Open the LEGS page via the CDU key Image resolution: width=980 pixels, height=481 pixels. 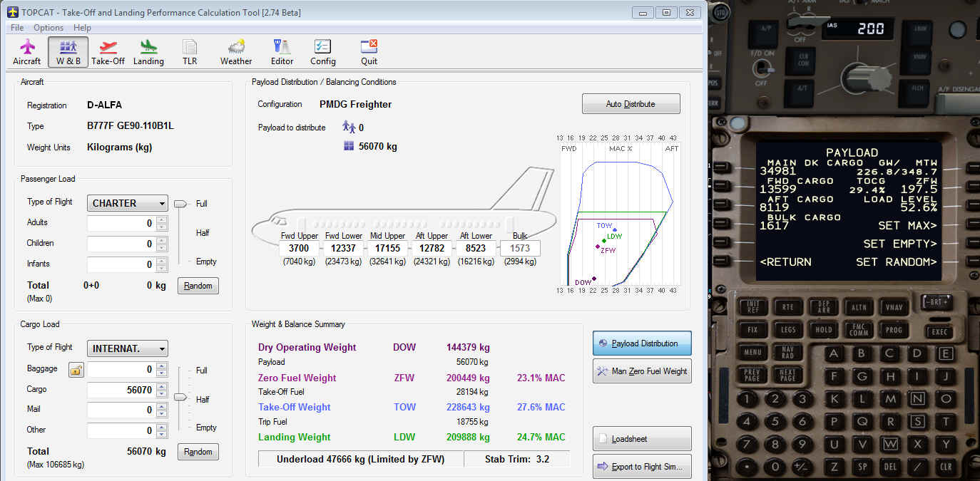point(788,330)
